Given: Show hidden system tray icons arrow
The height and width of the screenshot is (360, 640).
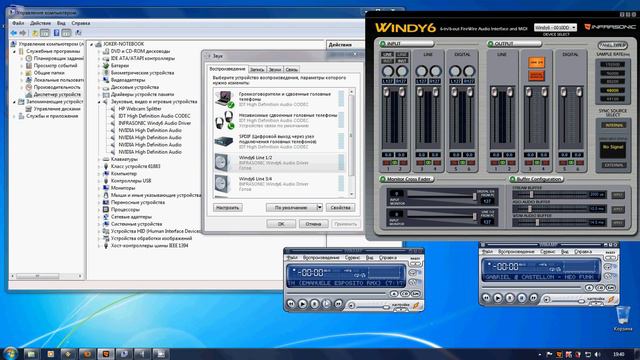Looking at the screenshot, I should (x=540, y=355).
